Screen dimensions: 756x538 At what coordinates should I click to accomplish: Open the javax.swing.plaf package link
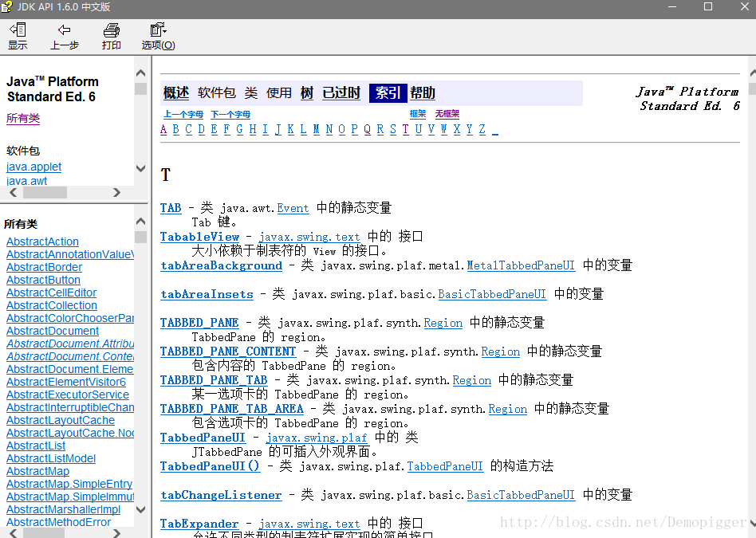(x=317, y=438)
